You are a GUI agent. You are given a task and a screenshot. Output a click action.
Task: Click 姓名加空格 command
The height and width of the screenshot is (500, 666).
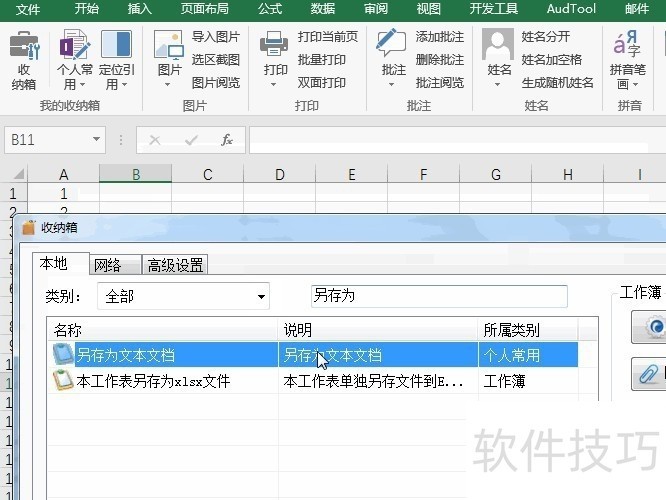click(551, 60)
